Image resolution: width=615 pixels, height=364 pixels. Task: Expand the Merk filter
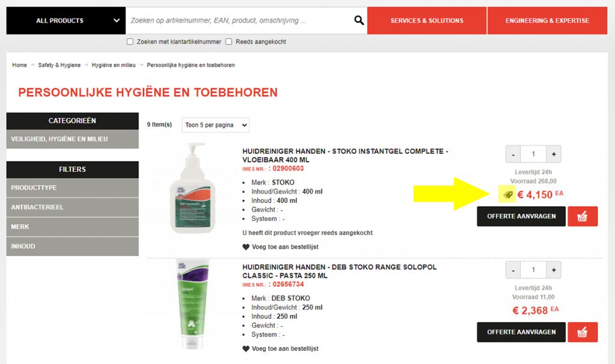[73, 227]
